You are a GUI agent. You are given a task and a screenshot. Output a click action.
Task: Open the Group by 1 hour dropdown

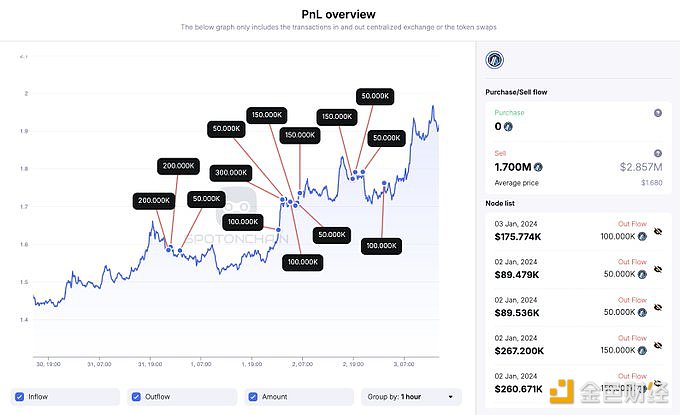tap(410, 397)
